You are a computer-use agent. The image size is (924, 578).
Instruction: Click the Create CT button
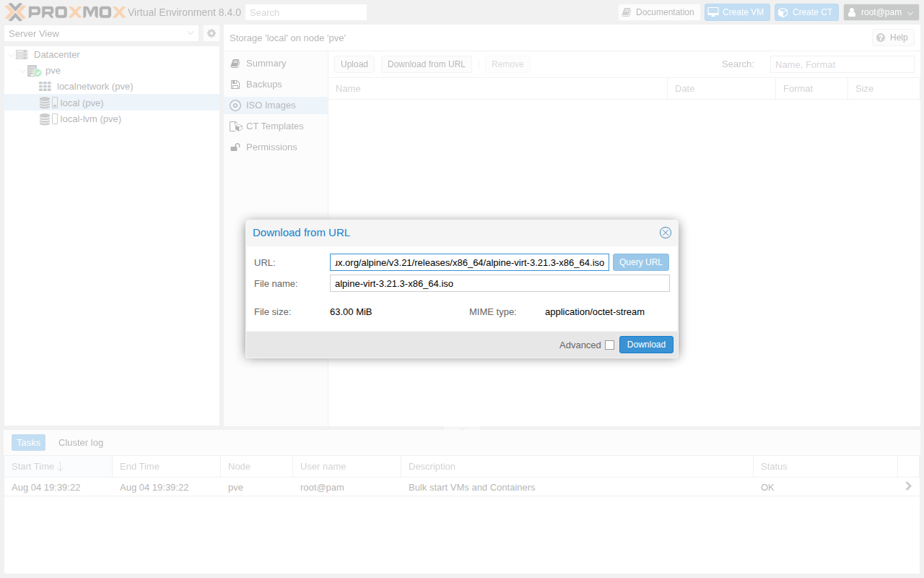click(x=806, y=12)
